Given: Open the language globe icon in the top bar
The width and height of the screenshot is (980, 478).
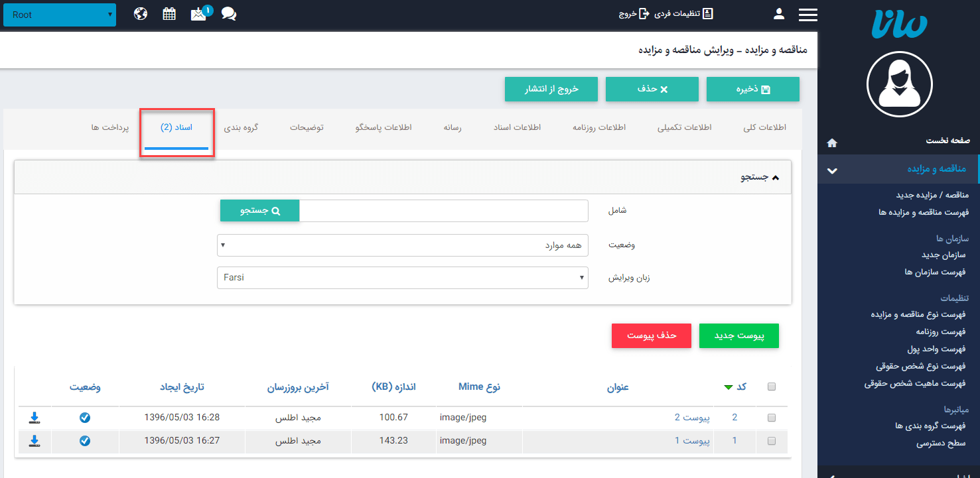Looking at the screenshot, I should click(140, 13).
